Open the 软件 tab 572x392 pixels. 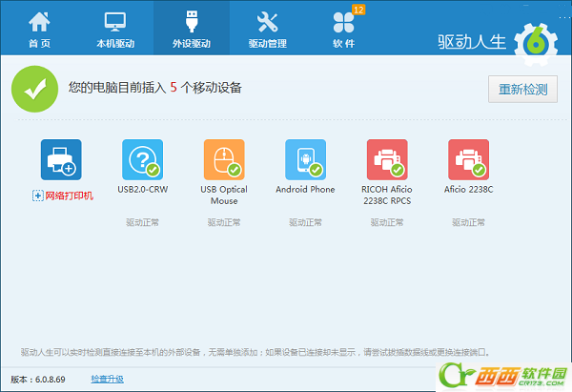coord(343,29)
